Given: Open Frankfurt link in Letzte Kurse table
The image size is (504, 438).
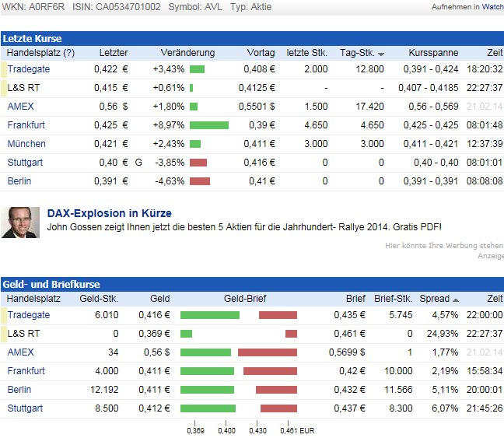Looking at the screenshot, I should 26,125.
